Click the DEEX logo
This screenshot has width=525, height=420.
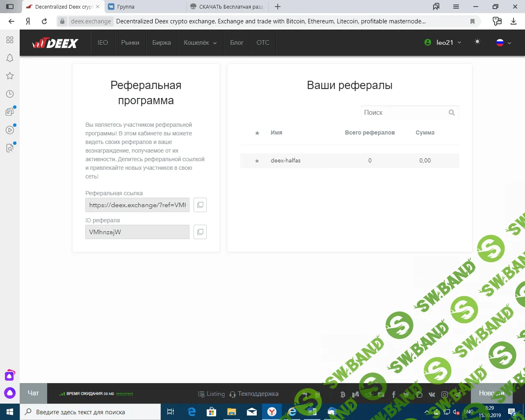[55, 43]
